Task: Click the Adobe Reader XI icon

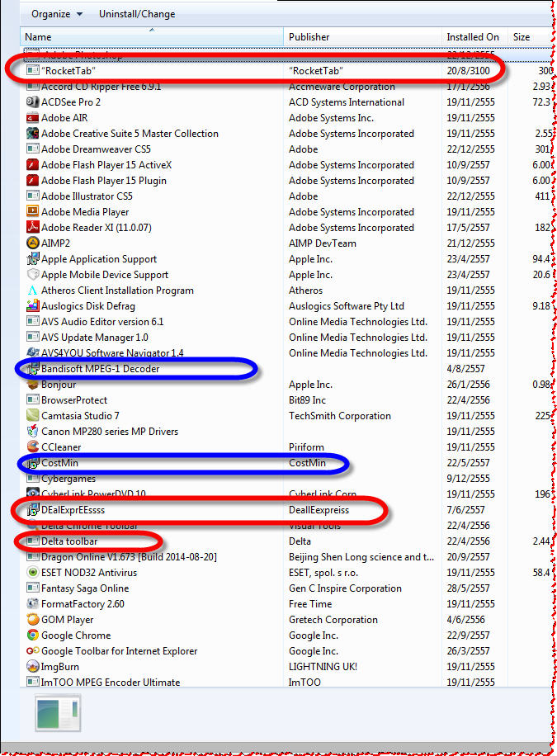Action: pos(33,227)
